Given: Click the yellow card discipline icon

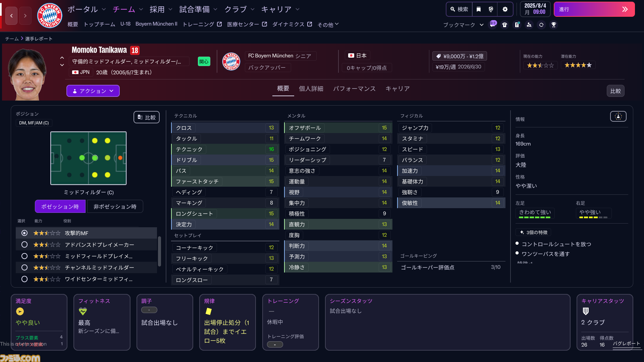Looking at the screenshot, I should (209, 311).
